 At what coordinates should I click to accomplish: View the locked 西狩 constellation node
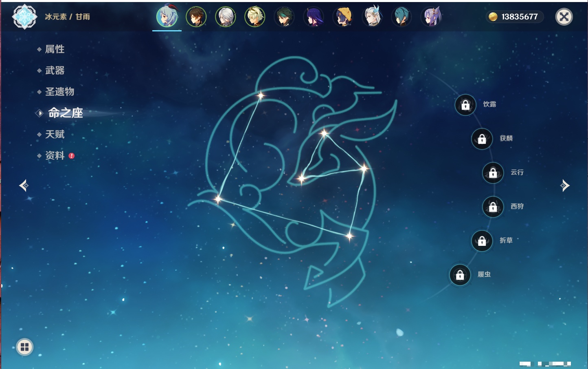[x=493, y=207]
